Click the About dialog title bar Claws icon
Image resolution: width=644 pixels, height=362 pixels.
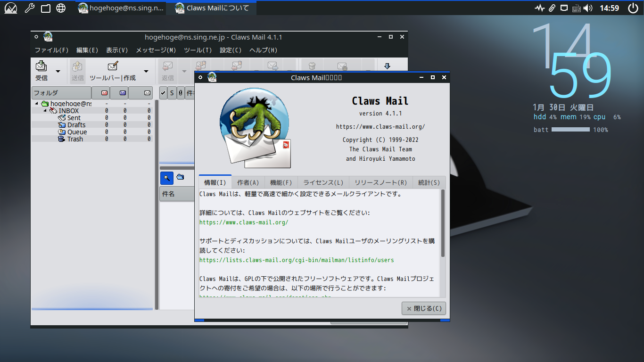(x=212, y=77)
